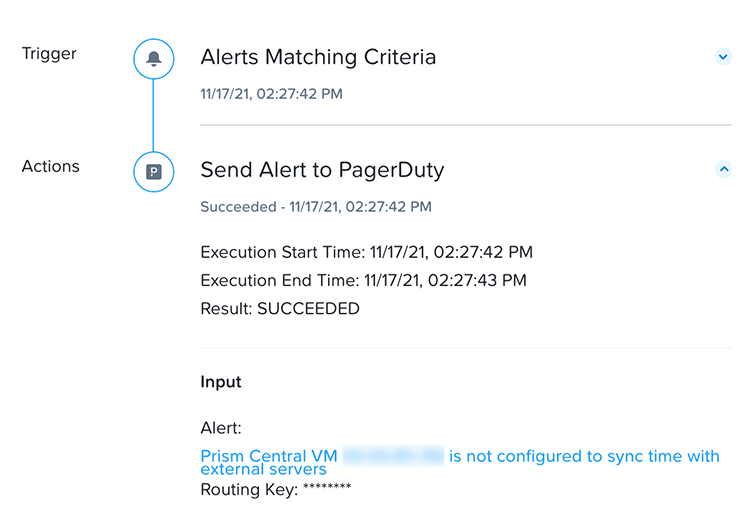Click the Result: SUCCEEDED text
750x531 pixels.
(280, 309)
